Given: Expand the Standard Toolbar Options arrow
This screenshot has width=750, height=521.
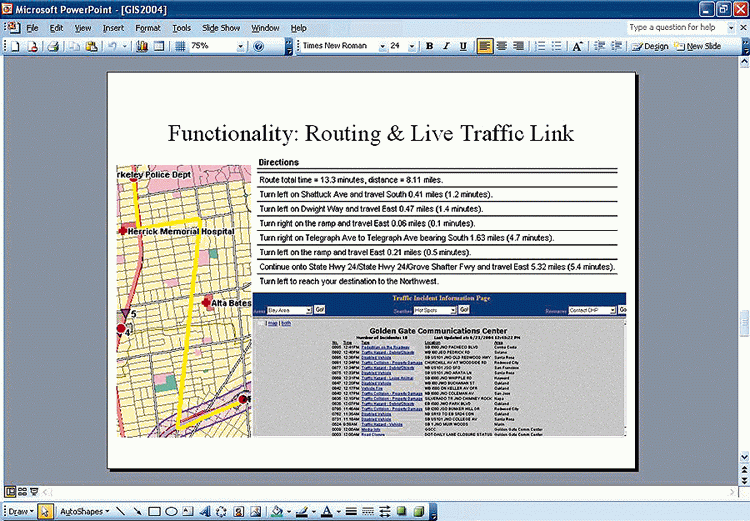Looking at the screenshot, I should pos(288,46).
